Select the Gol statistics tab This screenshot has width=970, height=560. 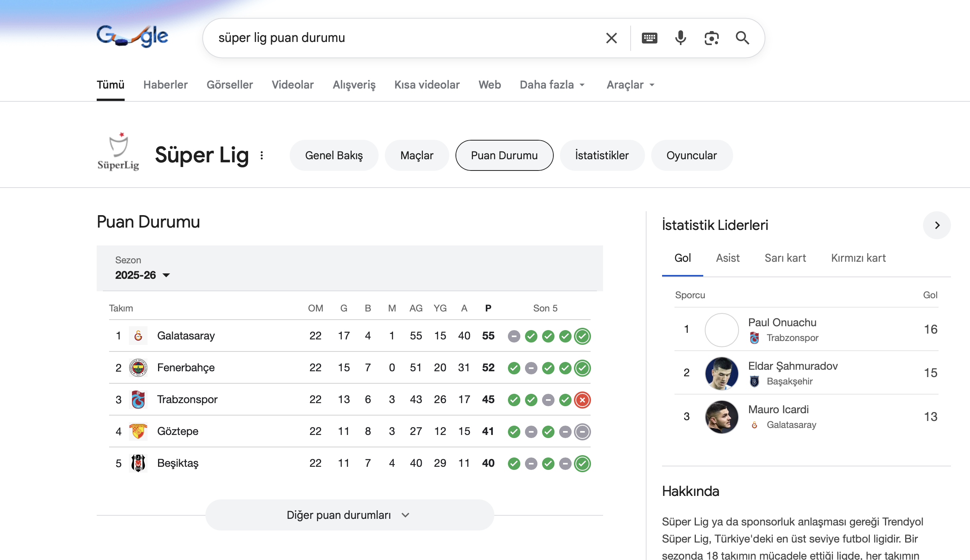pyautogui.click(x=683, y=258)
